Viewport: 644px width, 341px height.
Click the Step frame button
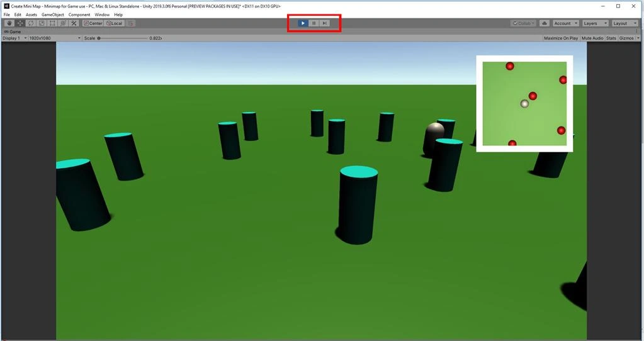324,23
